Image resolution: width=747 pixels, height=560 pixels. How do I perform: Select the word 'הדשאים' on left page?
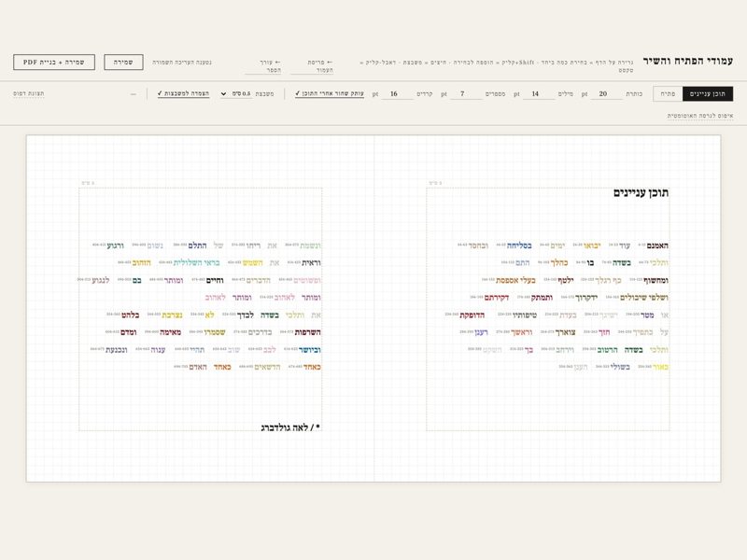267,367
